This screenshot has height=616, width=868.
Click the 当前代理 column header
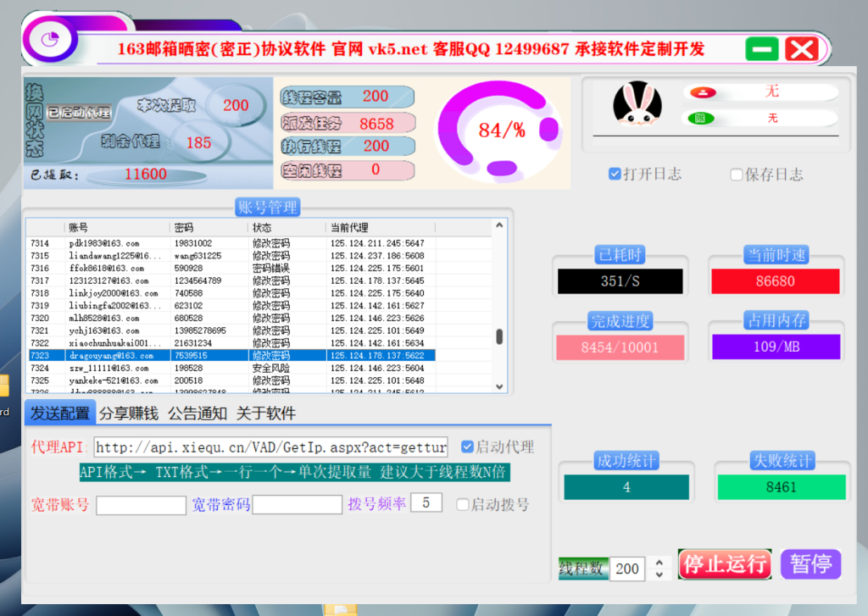[381, 227]
